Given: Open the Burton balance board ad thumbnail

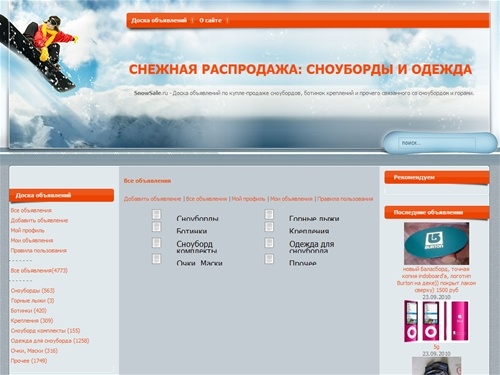Looking at the screenshot, I should 436,243.
